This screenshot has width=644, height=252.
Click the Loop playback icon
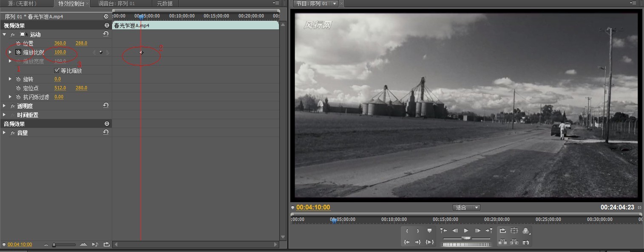click(503, 231)
